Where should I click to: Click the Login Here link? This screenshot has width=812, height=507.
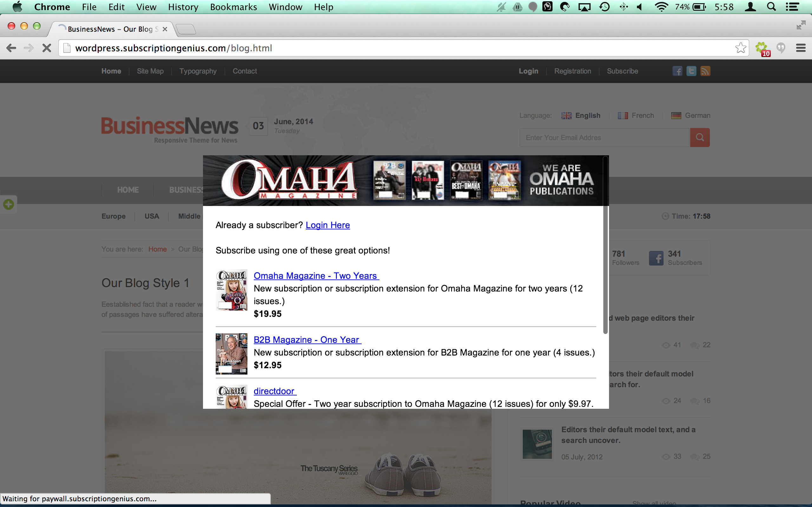point(327,225)
